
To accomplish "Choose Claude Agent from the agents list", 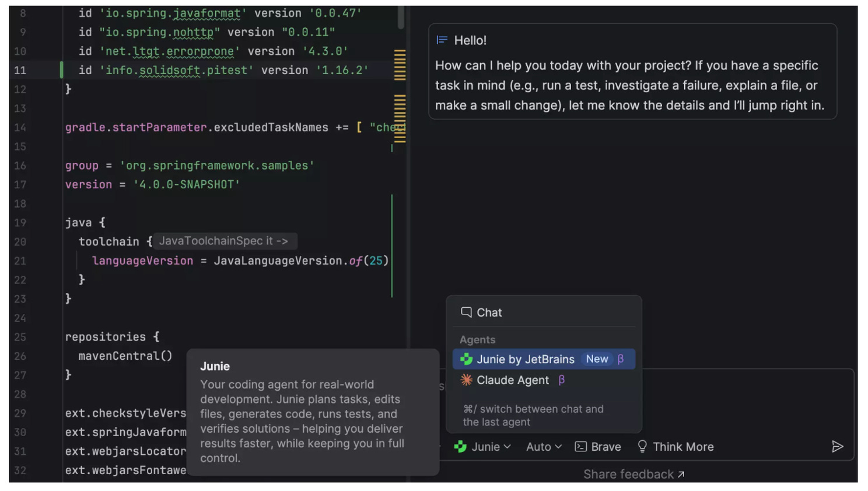I will point(544,380).
